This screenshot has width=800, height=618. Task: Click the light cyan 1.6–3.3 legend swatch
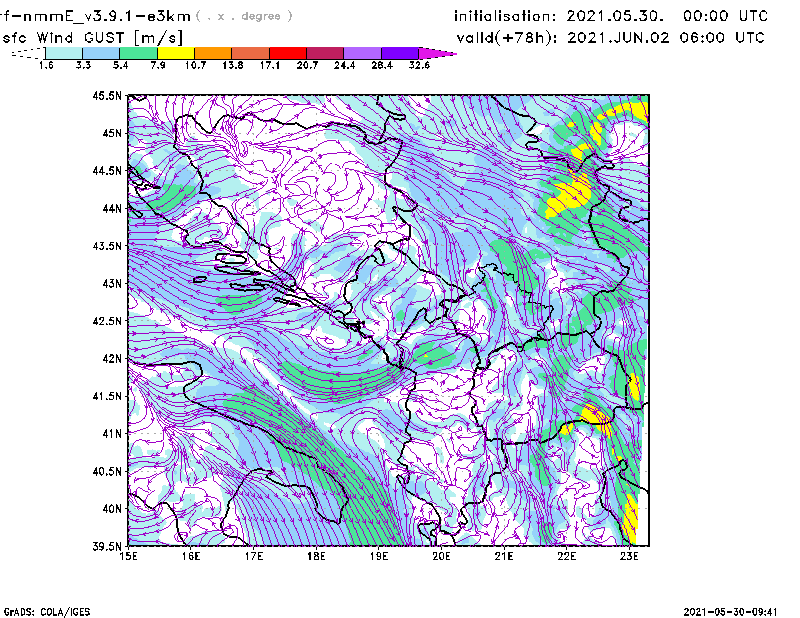pyautogui.click(x=64, y=53)
